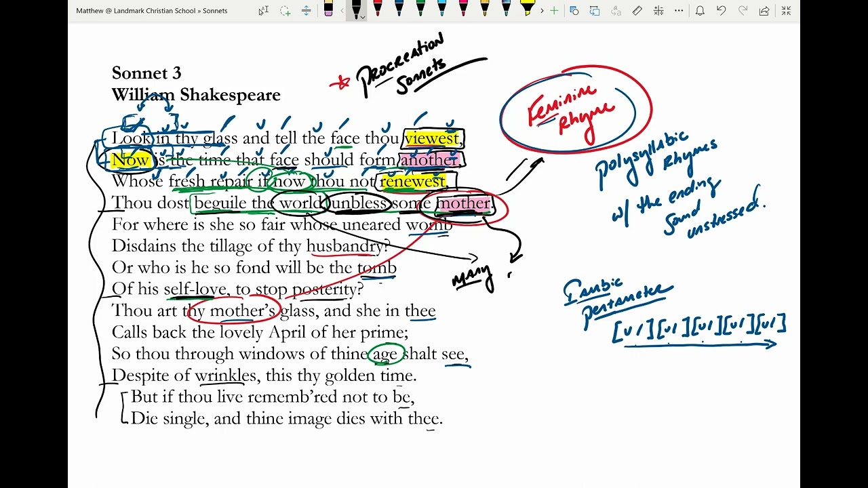This screenshot has height=488, width=868.
Task: Toggle the Ruler tool
Action: click(637, 11)
